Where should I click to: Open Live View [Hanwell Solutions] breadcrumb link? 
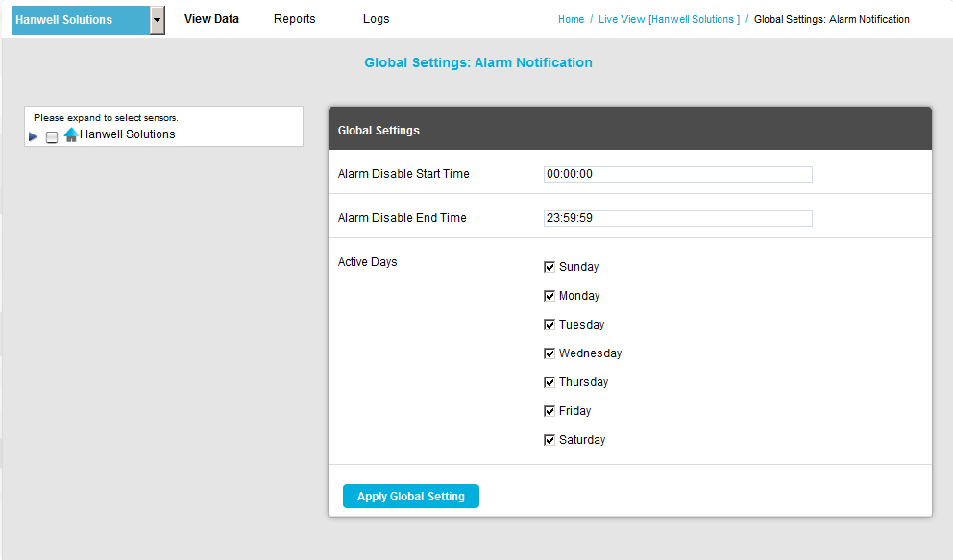click(x=669, y=19)
